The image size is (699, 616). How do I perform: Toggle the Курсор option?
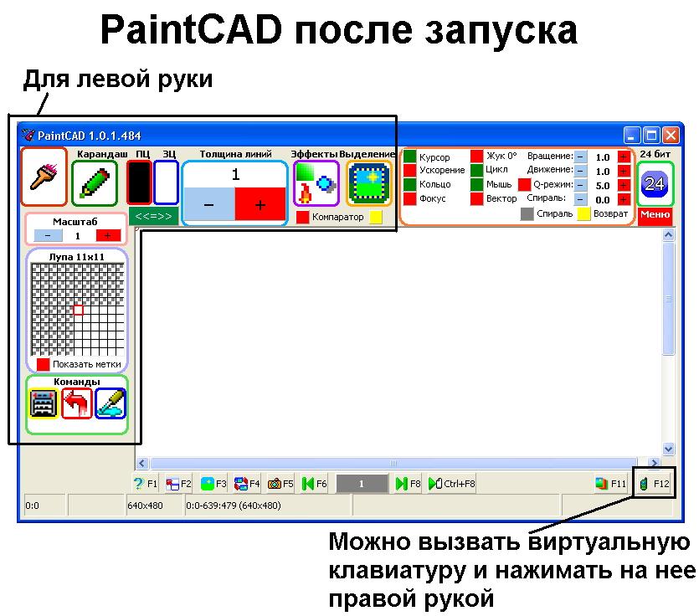[409, 157]
